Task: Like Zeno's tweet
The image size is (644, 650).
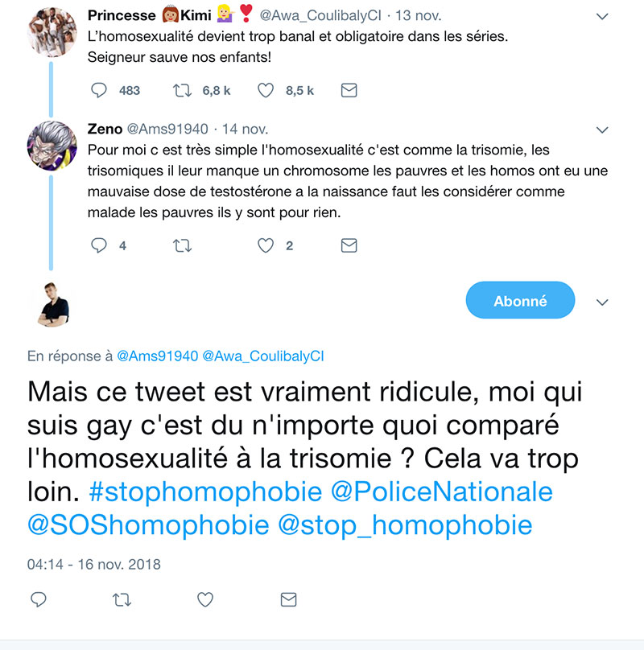Action: pos(266,245)
